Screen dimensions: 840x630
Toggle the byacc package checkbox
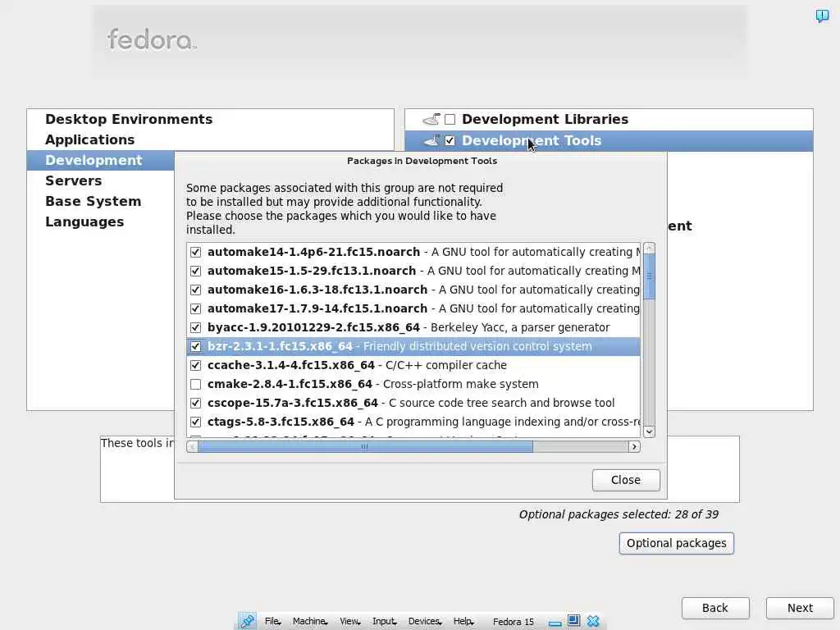coord(195,327)
